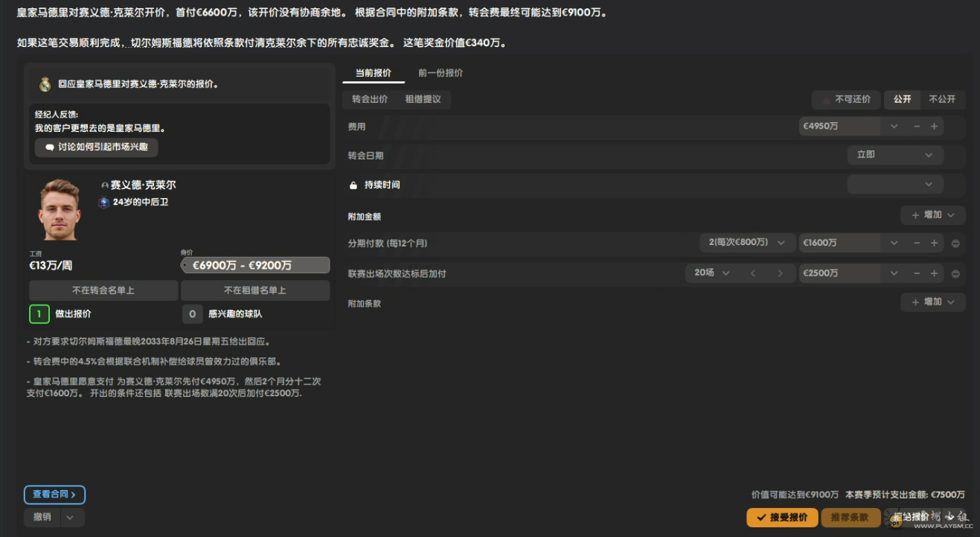Click the €6900万 - €9200万 value tag
This screenshot has width=980, height=537.
(x=255, y=265)
